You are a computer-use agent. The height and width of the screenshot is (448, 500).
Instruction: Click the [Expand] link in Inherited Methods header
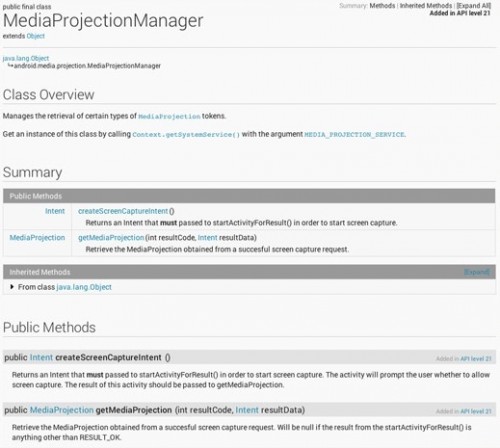(477, 272)
